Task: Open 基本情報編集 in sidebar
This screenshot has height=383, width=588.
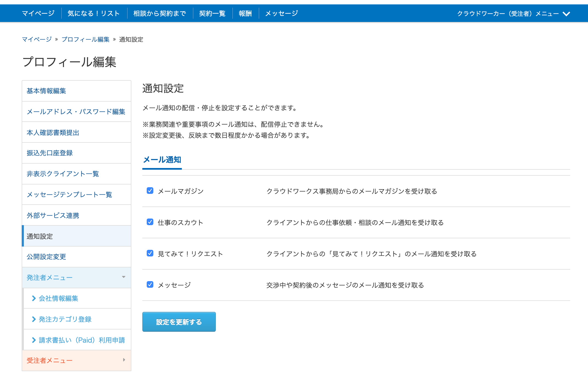Action: tap(46, 91)
